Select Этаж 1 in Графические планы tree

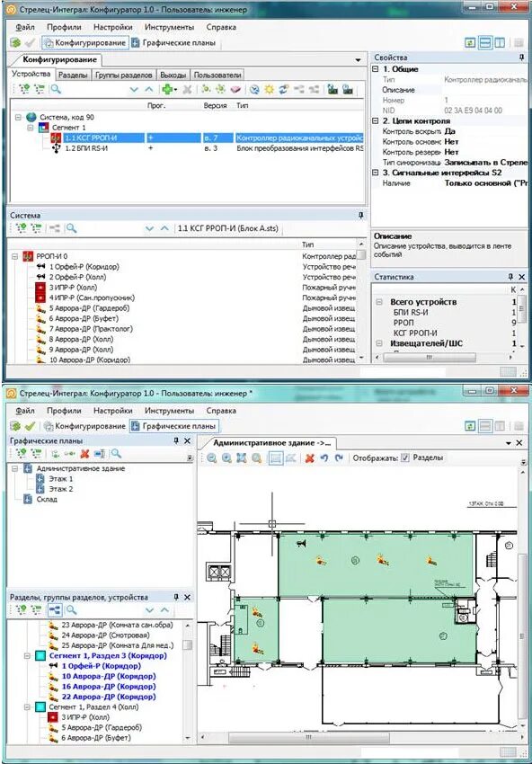pos(61,479)
